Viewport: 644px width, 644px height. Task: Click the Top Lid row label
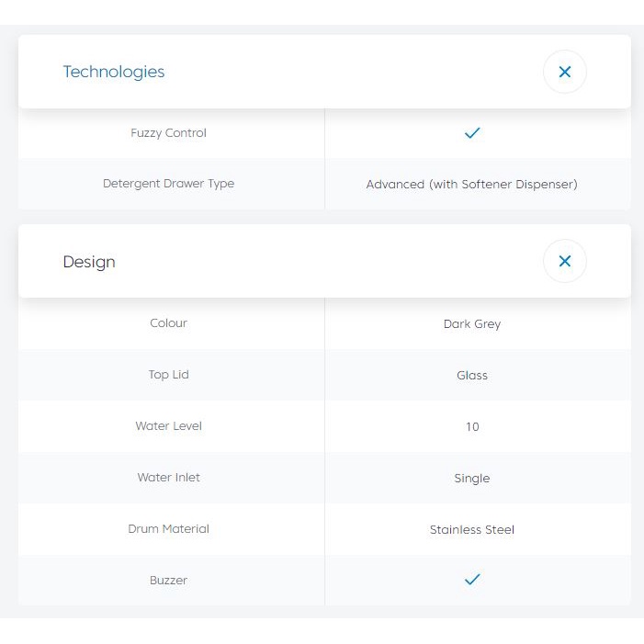tap(168, 375)
